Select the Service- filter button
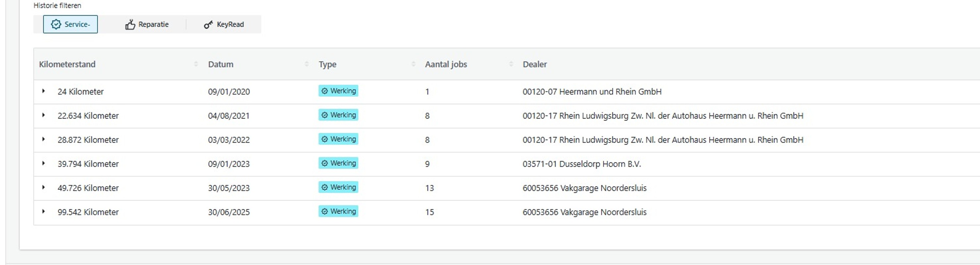Screen dimensions: 980x265 coord(70,24)
